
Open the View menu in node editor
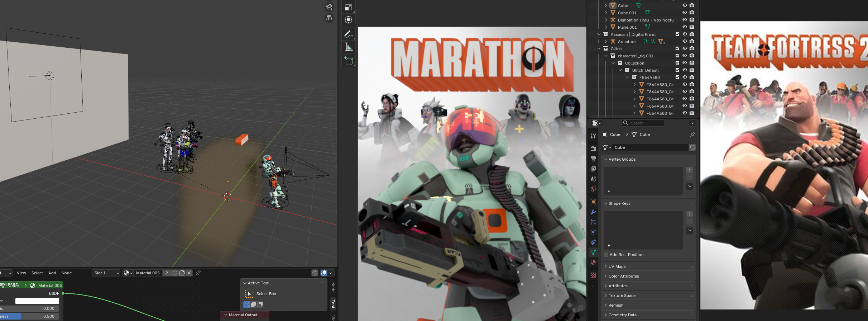(x=21, y=273)
